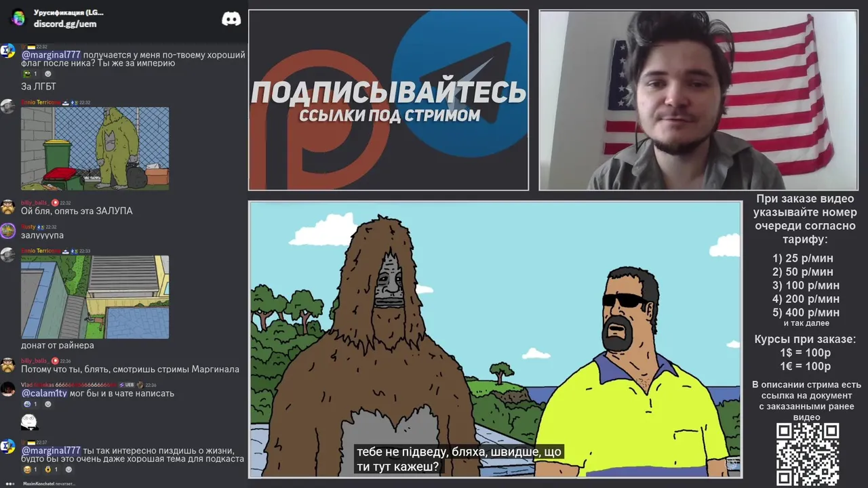The height and width of the screenshot is (488, 868).
Task: Open Vlad's avatar at 22:36
Action: (7, 389)
